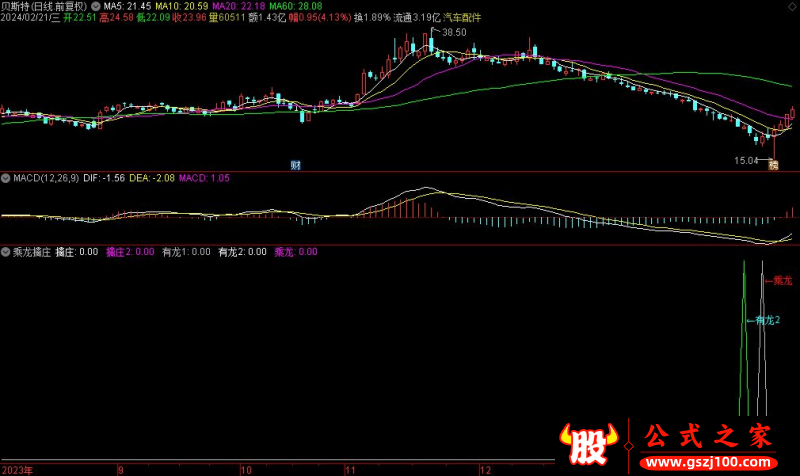Click the 15.04 low price marker
This screenshot has height=476, width=800.
point(746,160)
